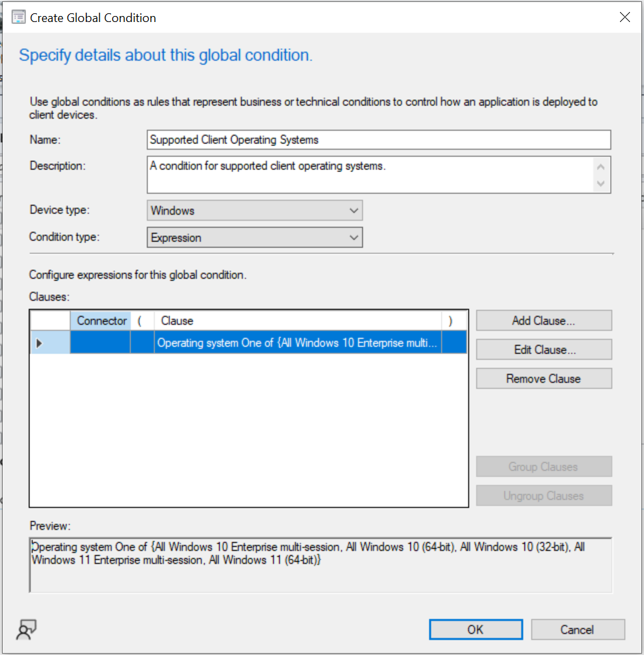The height and width of the screenshot is (655, 644).
Task: Open the Device type dropdown
Action: tap(254, 211)
